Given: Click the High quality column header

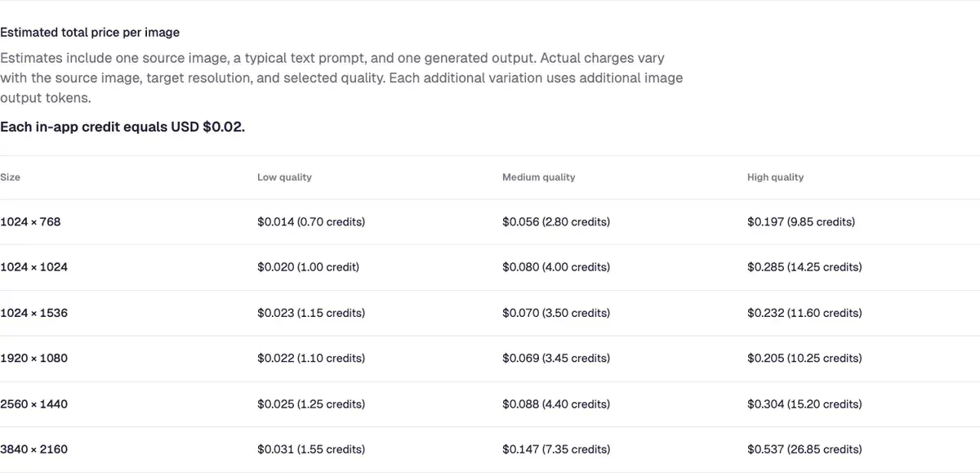Looking at the screenshot, I should click(x=775, y=177).
